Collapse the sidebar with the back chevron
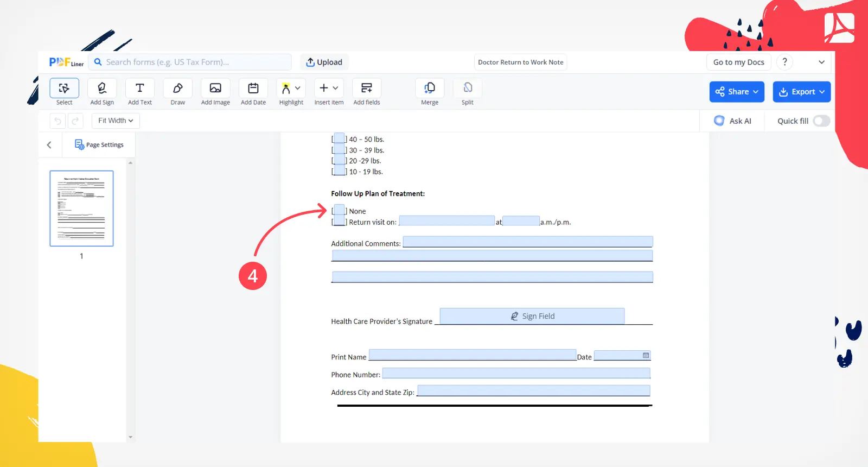 point(49,145)
